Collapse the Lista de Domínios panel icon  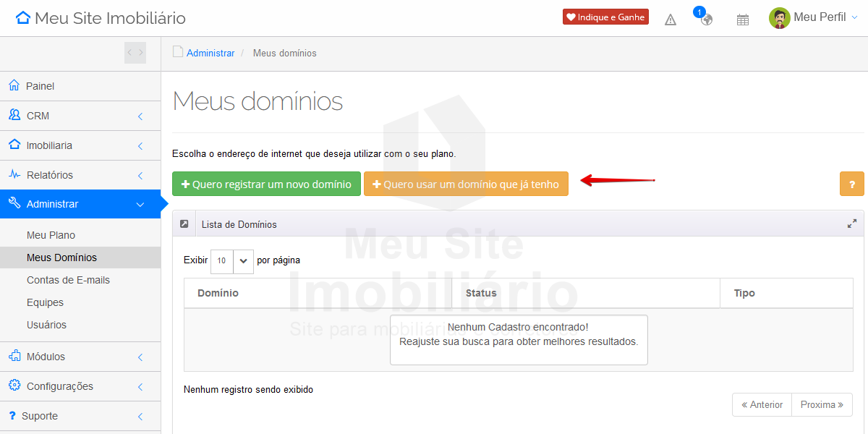pos(184,224)
